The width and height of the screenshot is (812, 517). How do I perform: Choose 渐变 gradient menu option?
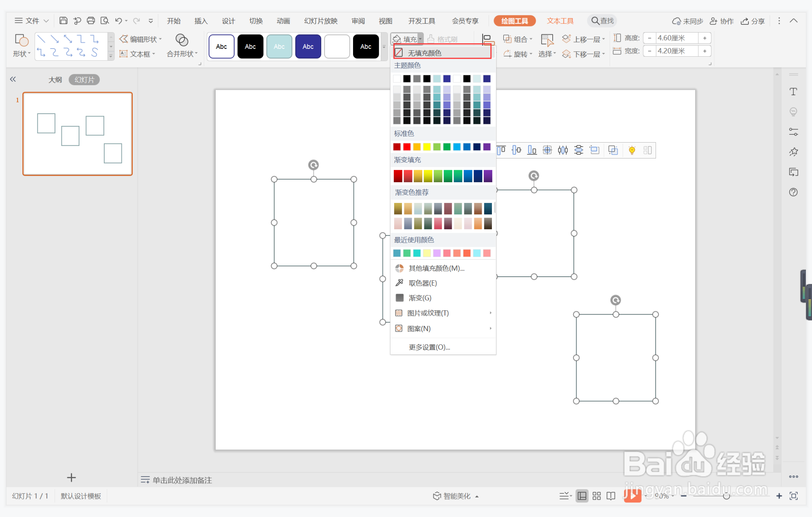coord(443,298)
